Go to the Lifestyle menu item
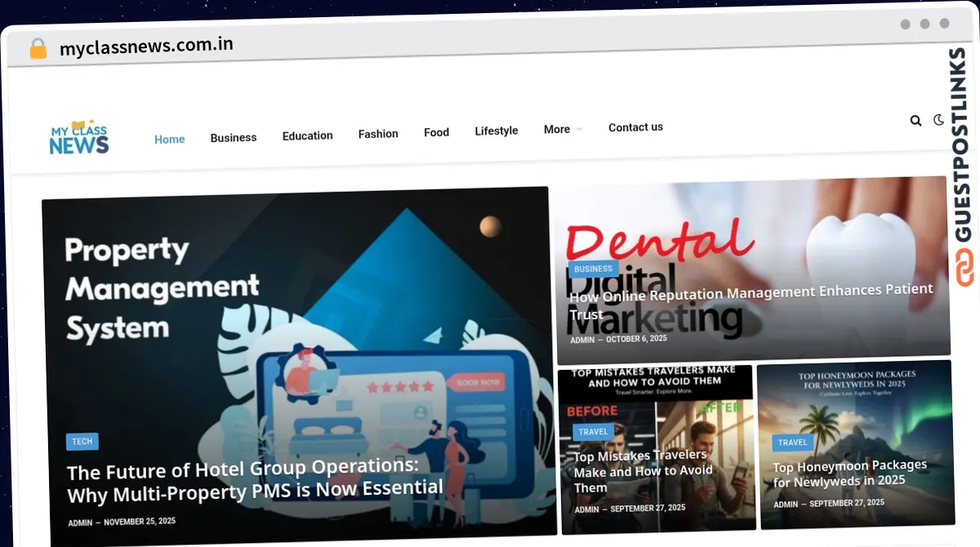This screenshot has width=980, height=547. pos(497,131)
